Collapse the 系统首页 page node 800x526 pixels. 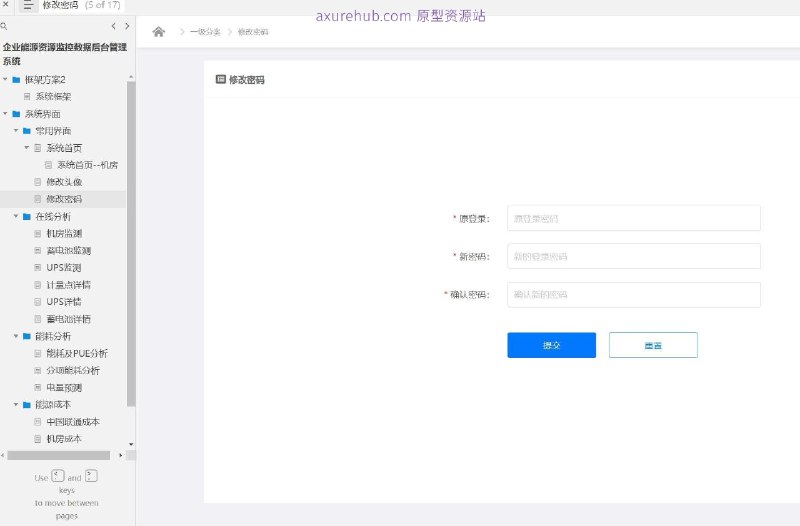[x=27, y=147]
